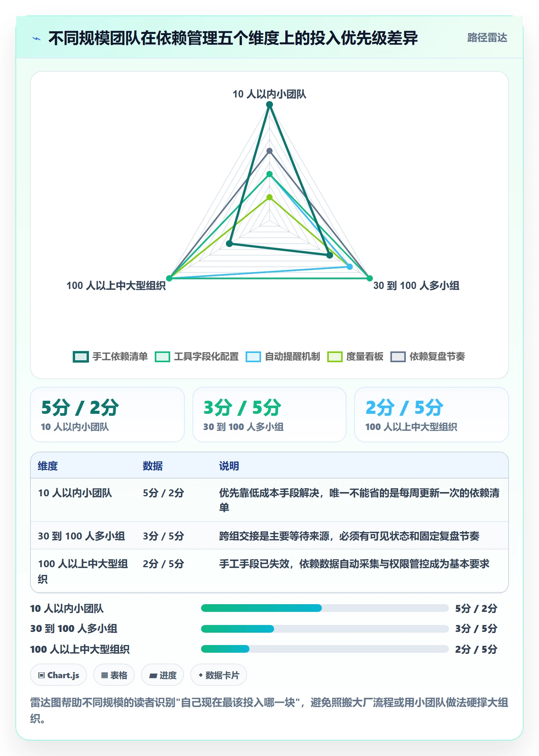Select the Chart.js chip
Image resolution: width=539 pixels, height=756 pixels.
click(59, 675)
